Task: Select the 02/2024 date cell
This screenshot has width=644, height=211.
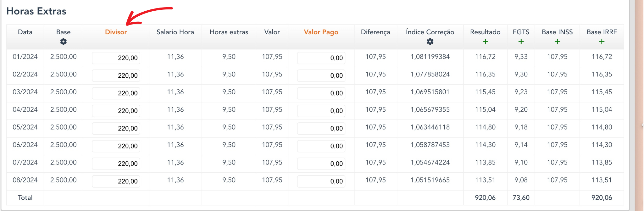Action: point(25,75)
